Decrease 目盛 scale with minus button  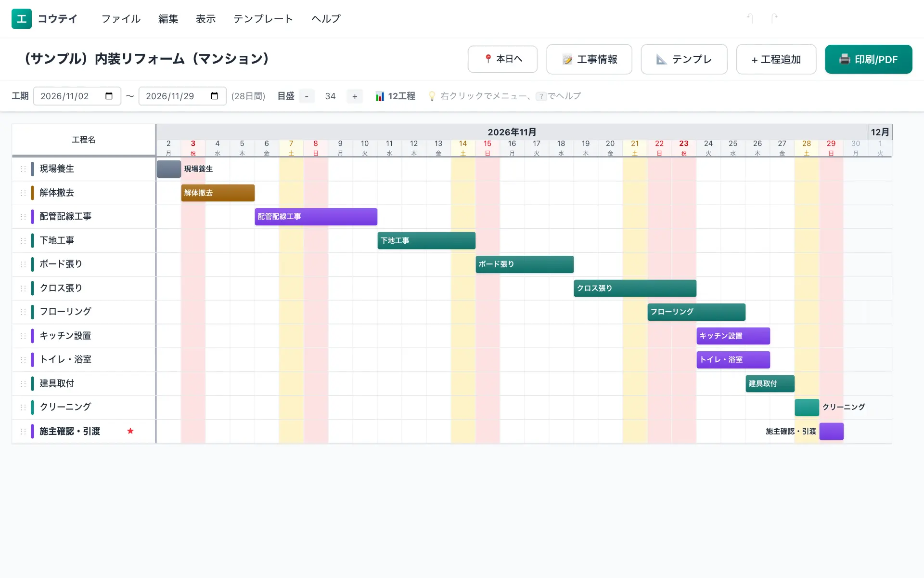click(307, 96)
